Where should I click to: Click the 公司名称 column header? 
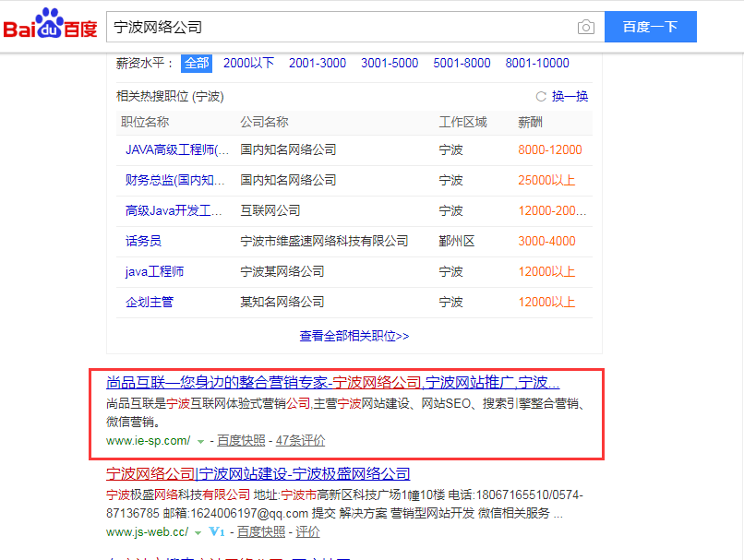click(264, 123)
